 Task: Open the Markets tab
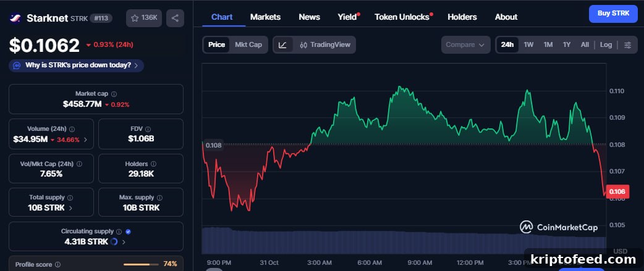[265, 17]
